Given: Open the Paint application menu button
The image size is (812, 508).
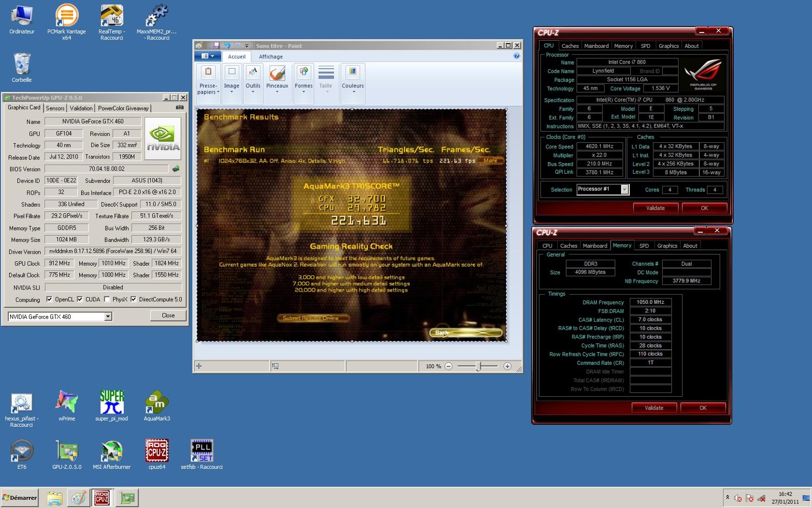Looking at the screenshot, I should pyautogui.click(x=208, y=56).
